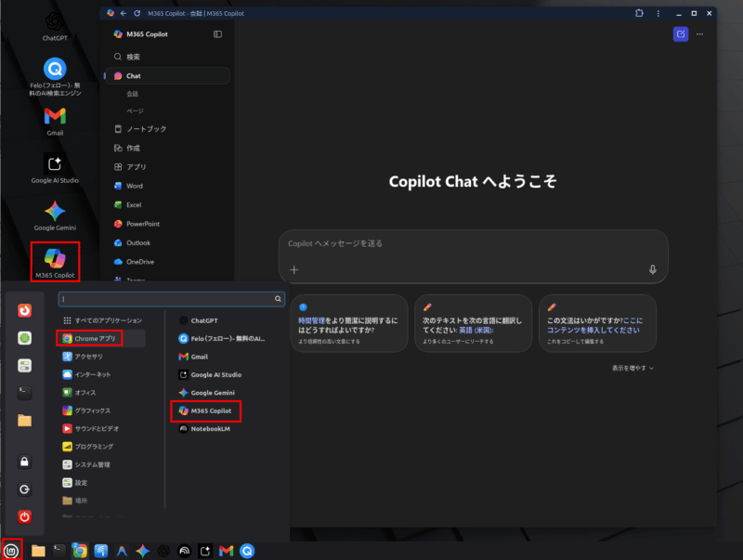
Task: Click the microphone icon in the message box
Action: point(652,269)
